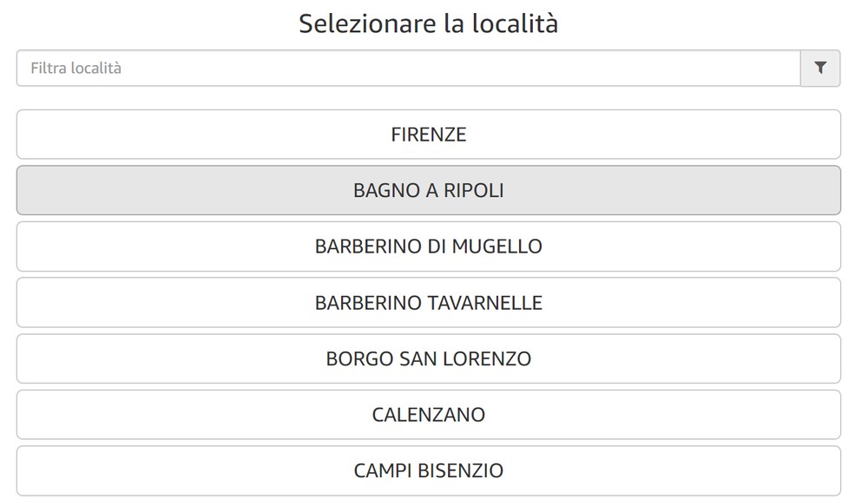Select the FIRENZE location
This screenshot has height=499, width=868.
point(429,135)
